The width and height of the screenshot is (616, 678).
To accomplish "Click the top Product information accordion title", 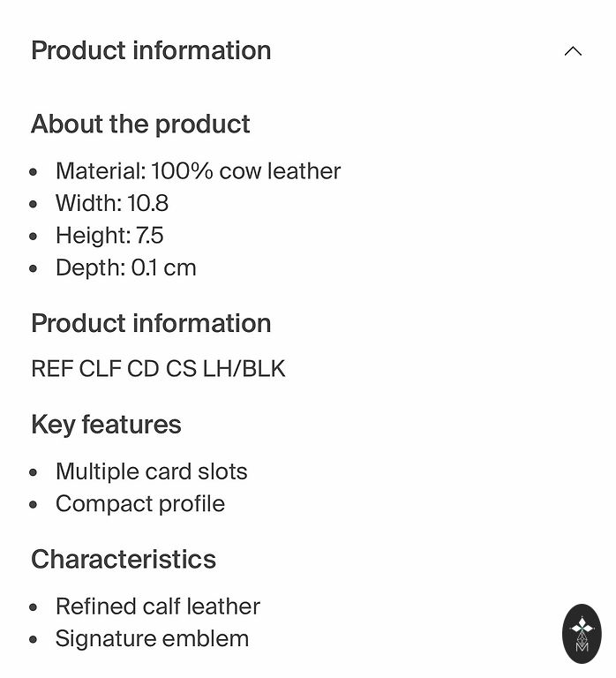I will point(151,50).
